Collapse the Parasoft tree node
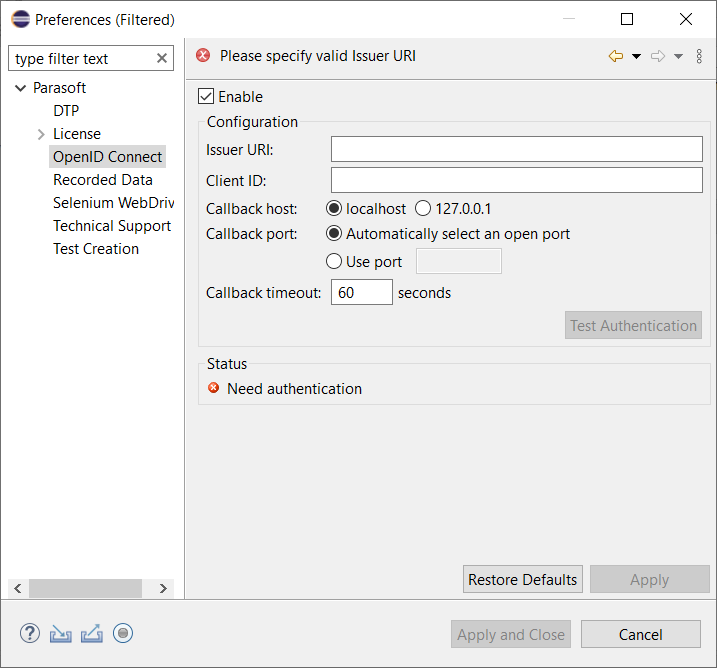The height and width of the screenshot is (668, 717). (21, 88)
